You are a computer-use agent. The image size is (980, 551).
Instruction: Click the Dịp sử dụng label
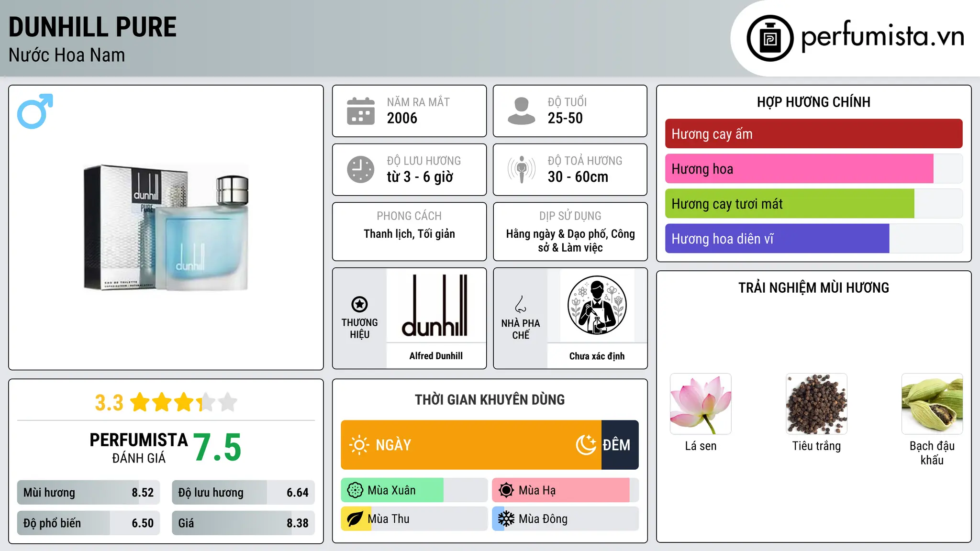coord(570,216)
